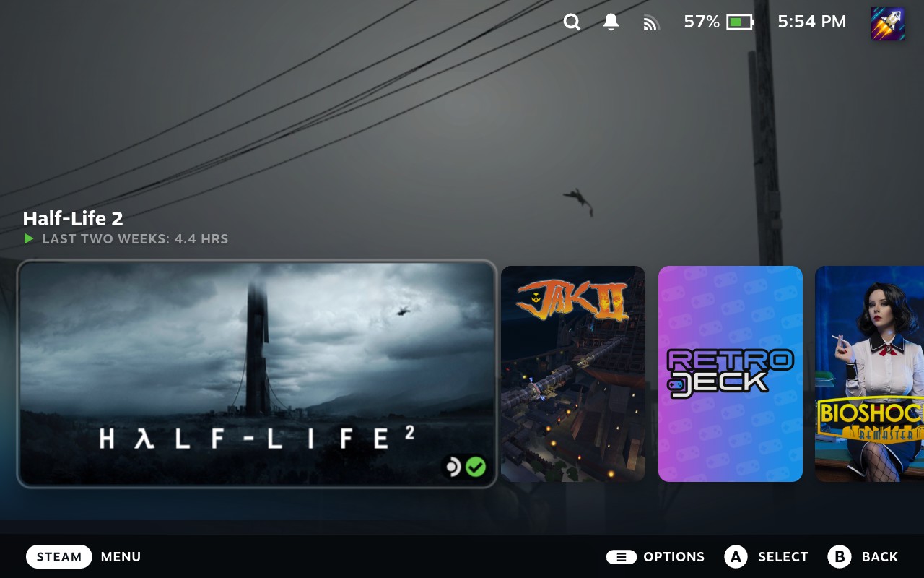Click the Options hamburger button icon

pos(621,557)
